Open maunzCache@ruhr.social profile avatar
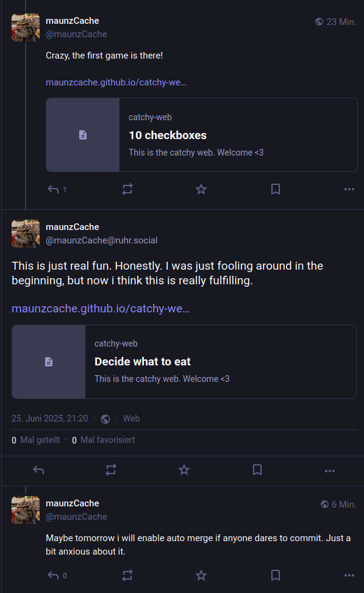Image resolution: width=364 pixels, height=593 pixels. [26, 234]
